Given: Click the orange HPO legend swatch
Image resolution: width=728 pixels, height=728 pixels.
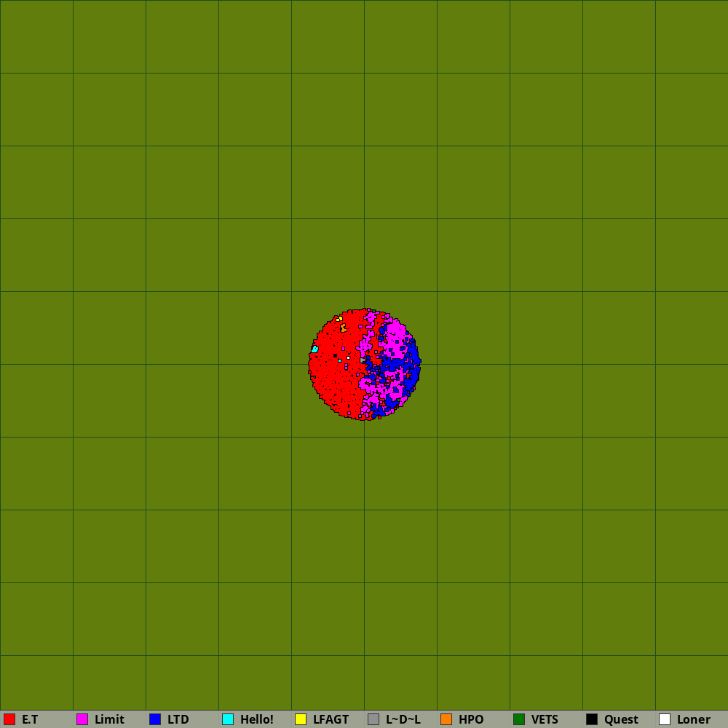Looking at the screenshot, I should point(446,719).
